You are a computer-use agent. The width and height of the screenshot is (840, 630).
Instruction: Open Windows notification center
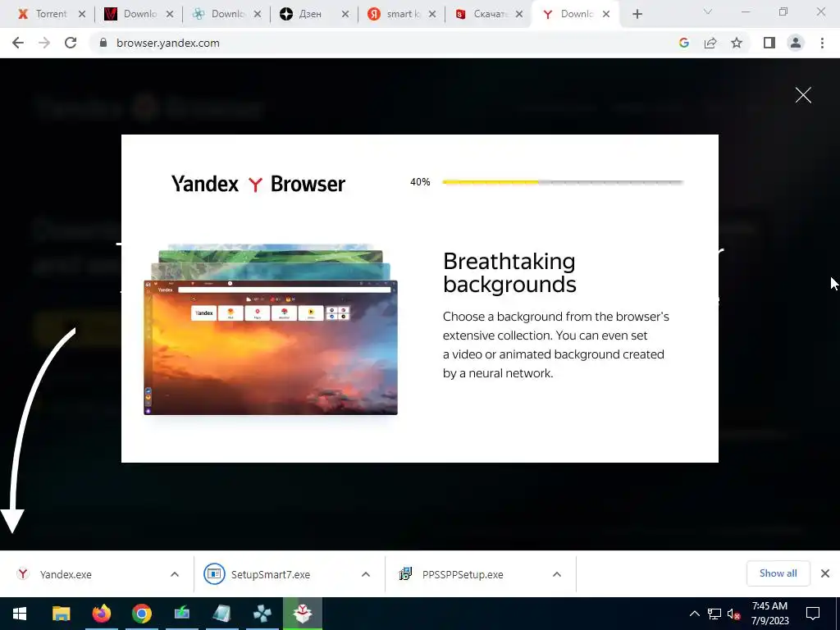(813, 614)
